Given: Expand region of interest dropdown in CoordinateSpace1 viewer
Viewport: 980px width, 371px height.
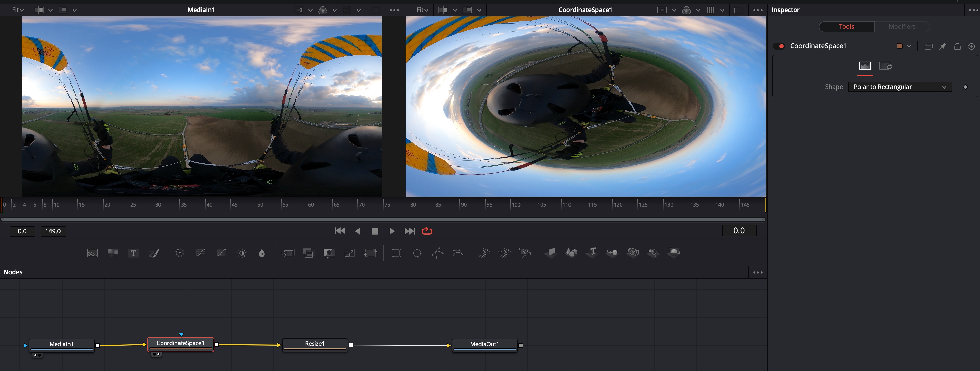Looking at the screenshot, I should (674, 10).
